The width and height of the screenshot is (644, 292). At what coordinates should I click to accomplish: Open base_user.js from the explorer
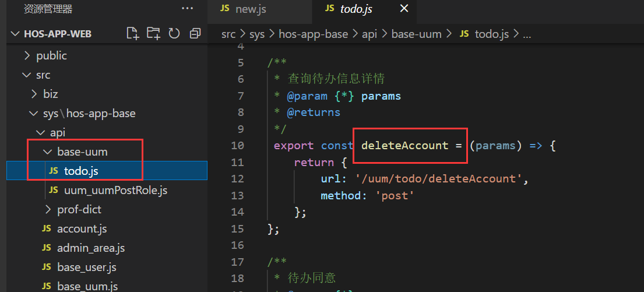click(x=86, y=268)
